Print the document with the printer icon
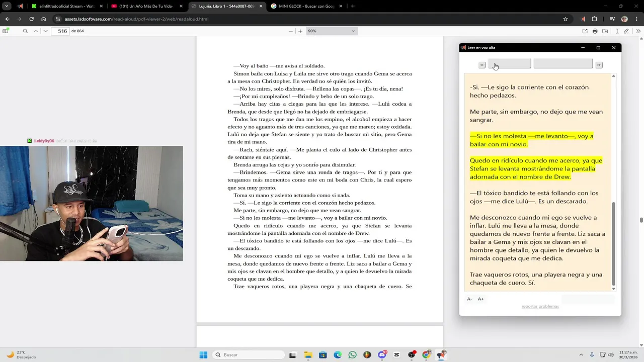This screenshot has width=644, height=362. (595, 31)
